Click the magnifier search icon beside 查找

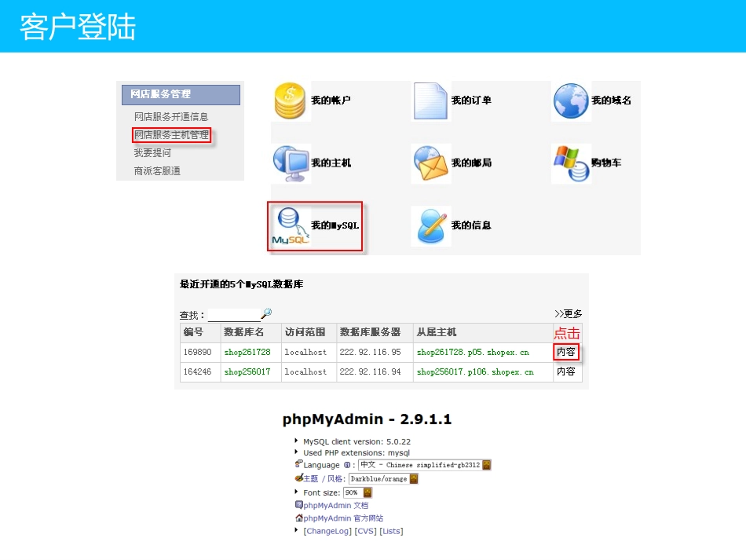pyautogui.click(x=266, y=313)
